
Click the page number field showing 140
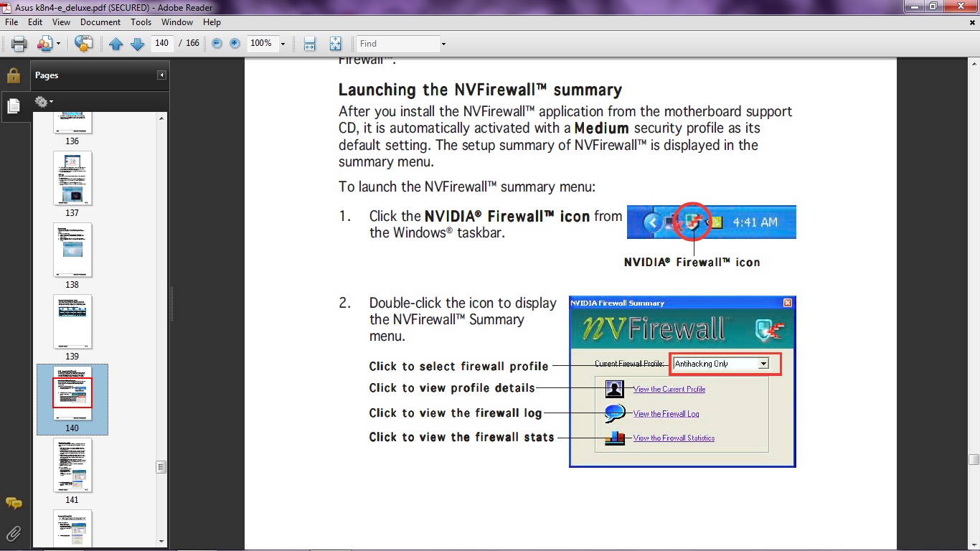click(x=162, y=43)
